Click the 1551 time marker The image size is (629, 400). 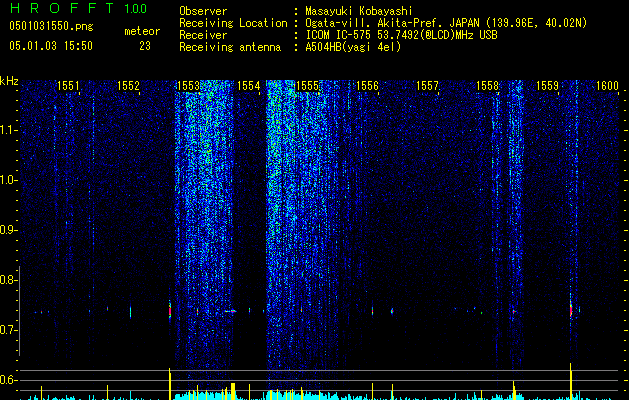tap(68, 86)
